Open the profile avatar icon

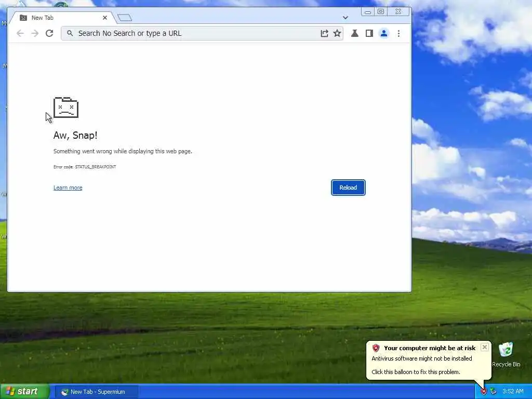384,33
